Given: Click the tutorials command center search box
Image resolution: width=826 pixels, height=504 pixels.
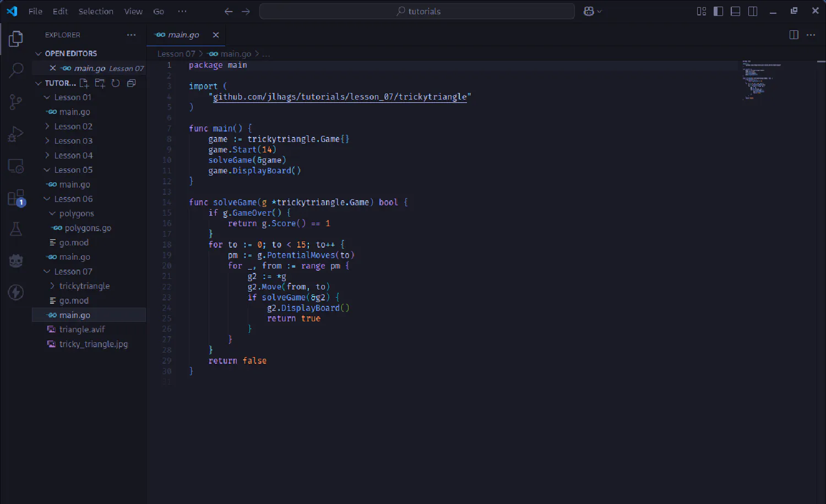Looking at the screenshot, I should [x=417, y=12].
